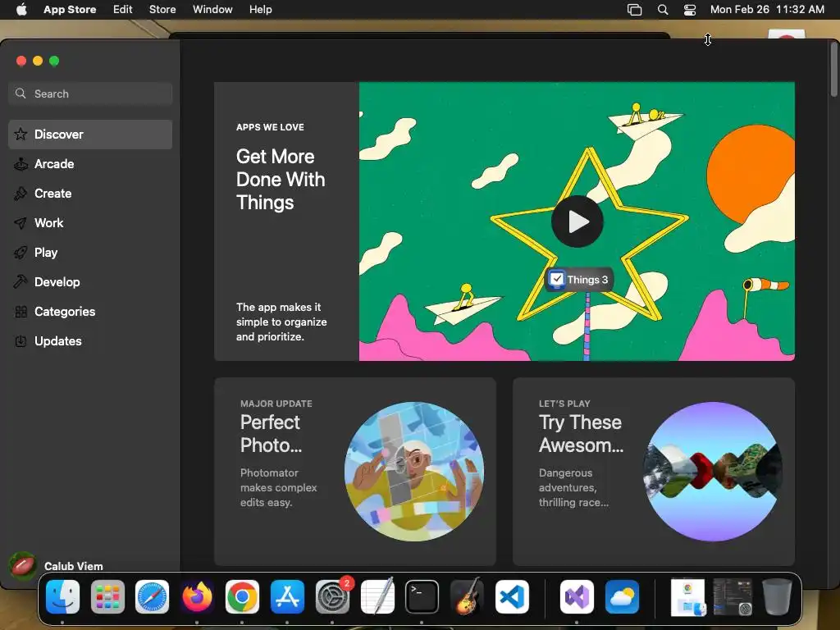Viewport: 840px width, 630px height.
Task: Launch GarageBand from the Dock
Action: point(467,597)
